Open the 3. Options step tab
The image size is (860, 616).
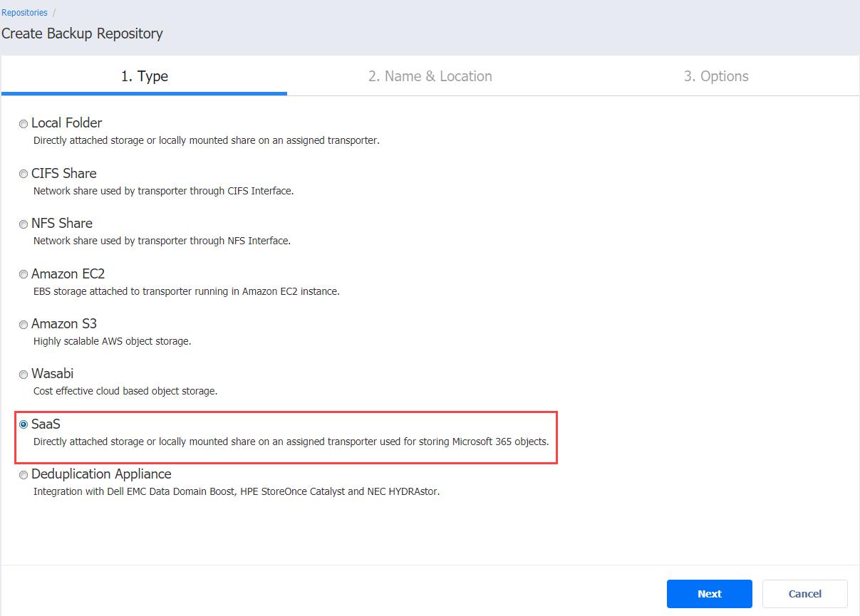[715, 76]
